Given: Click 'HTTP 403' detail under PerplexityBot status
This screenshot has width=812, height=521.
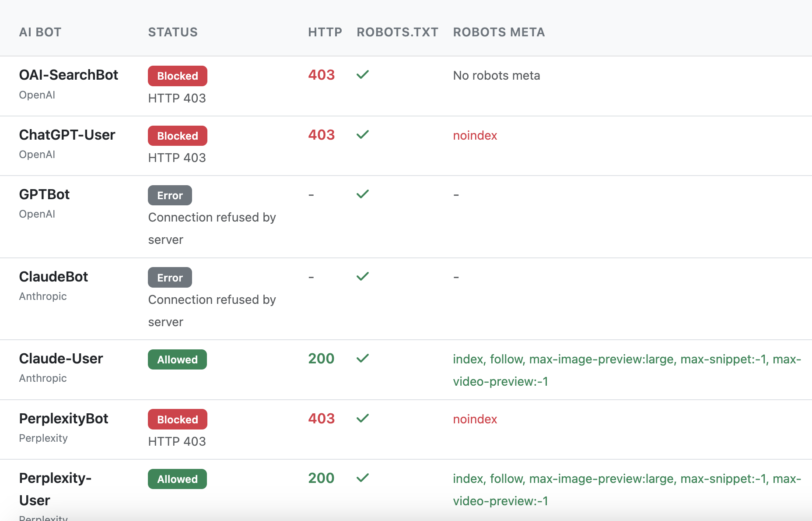Looking at the screenshot, I should (177, 441).
